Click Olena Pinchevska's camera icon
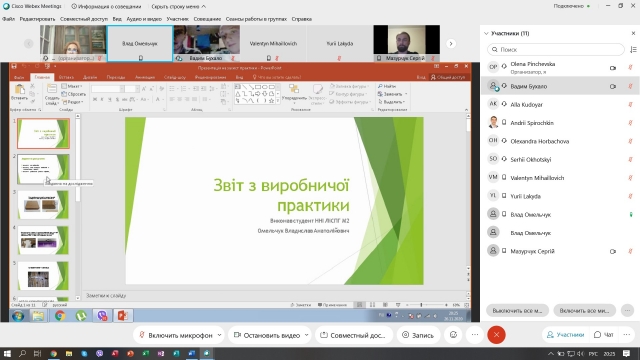 pyautogui.click(x=613, y=68)
